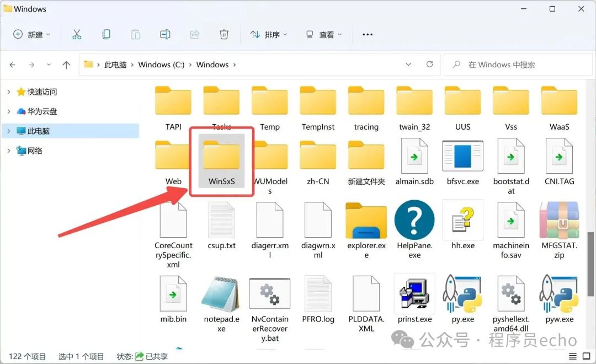Open HelpPane.exe
Viewport: 596px width, 364px height.
click(x=414, y=219)
